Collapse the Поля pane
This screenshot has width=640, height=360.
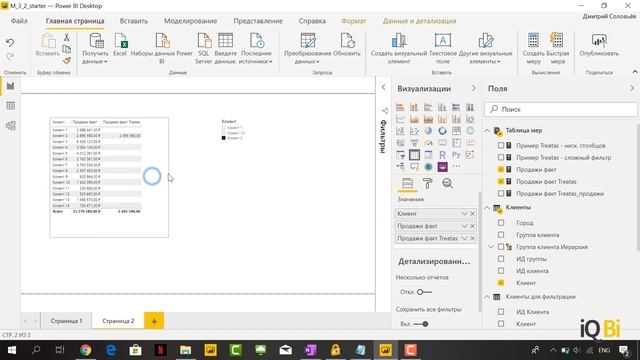tap(632, 88)
